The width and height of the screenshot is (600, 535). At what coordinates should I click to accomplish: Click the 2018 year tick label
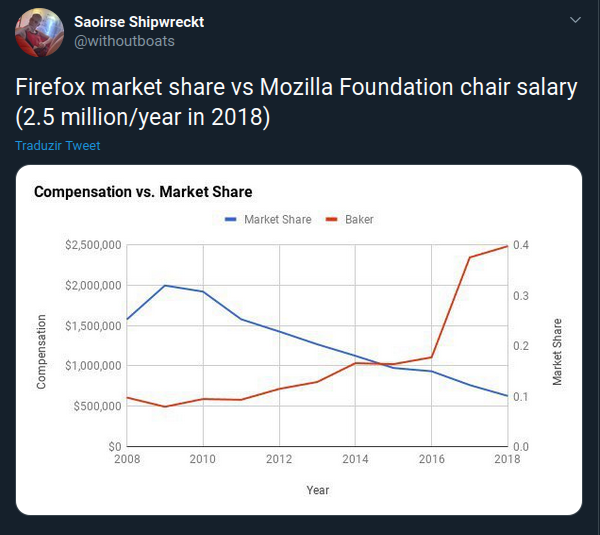pos(507,459)
